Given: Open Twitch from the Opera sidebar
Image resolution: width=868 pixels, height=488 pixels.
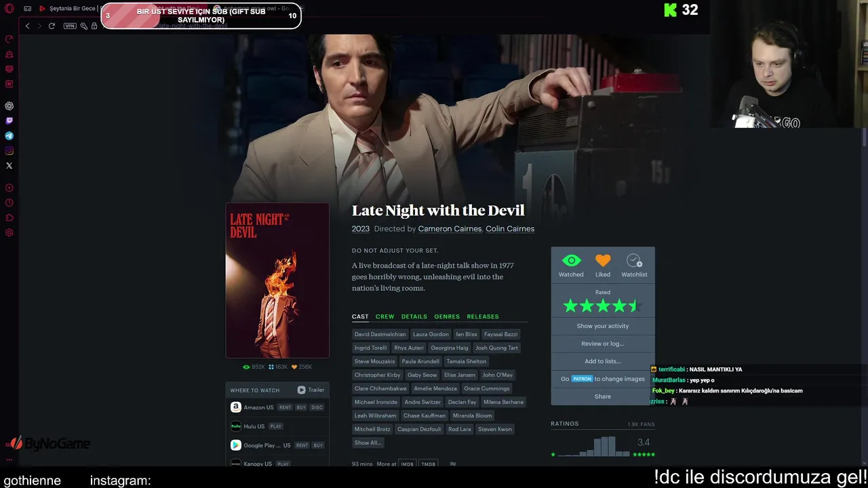Looking at the screenshot, I should point(9,121).
